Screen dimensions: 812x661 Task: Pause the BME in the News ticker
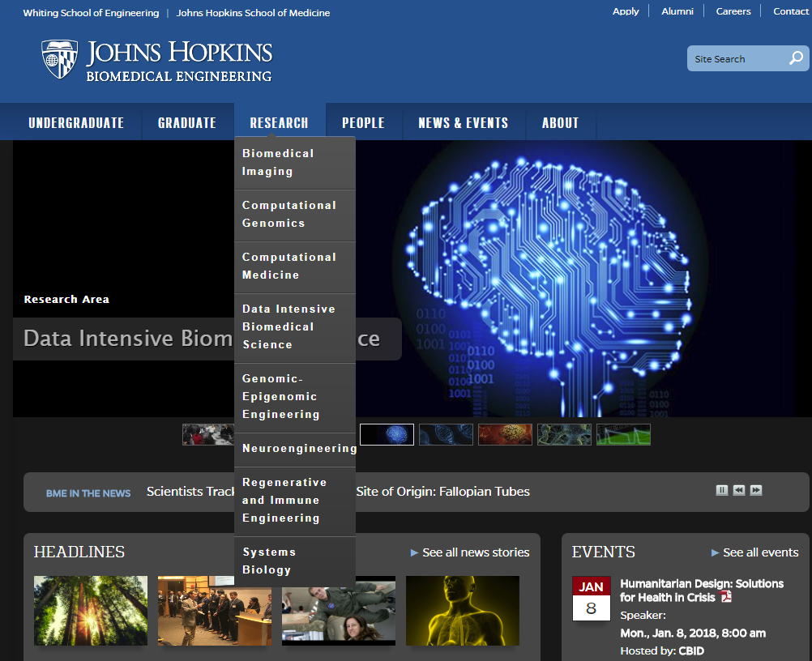(x=722, y=490)
